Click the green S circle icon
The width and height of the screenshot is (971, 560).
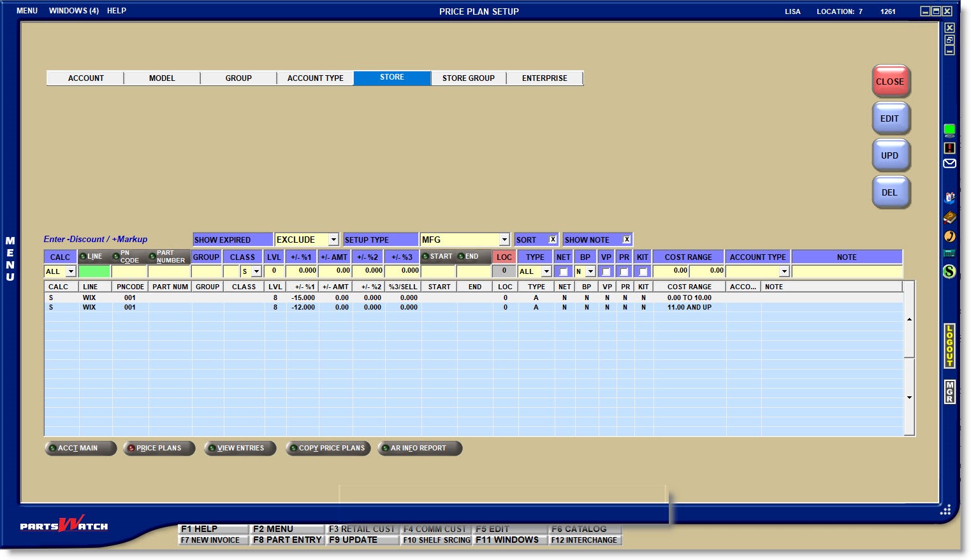[949, 271]
